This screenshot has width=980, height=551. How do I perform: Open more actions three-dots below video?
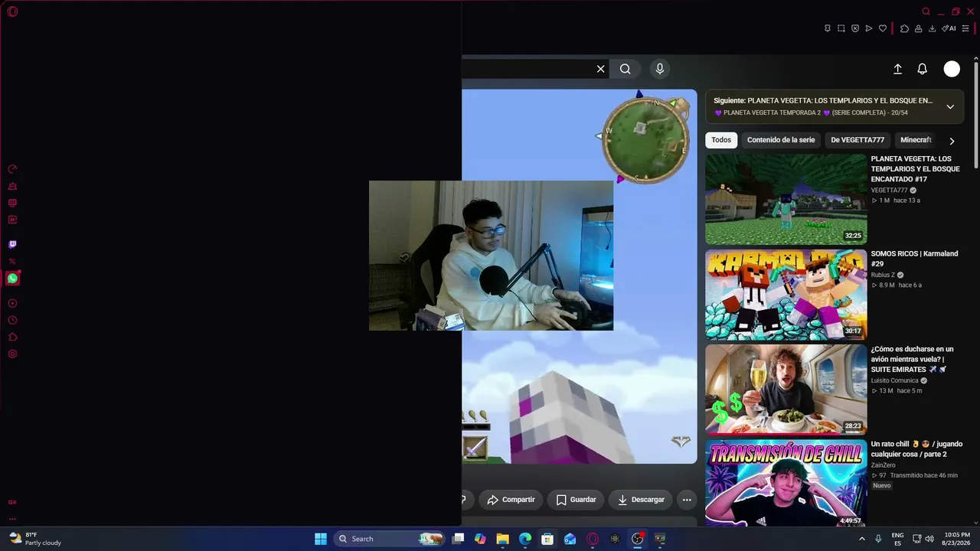pyautogui.click(x=687, y=500)
